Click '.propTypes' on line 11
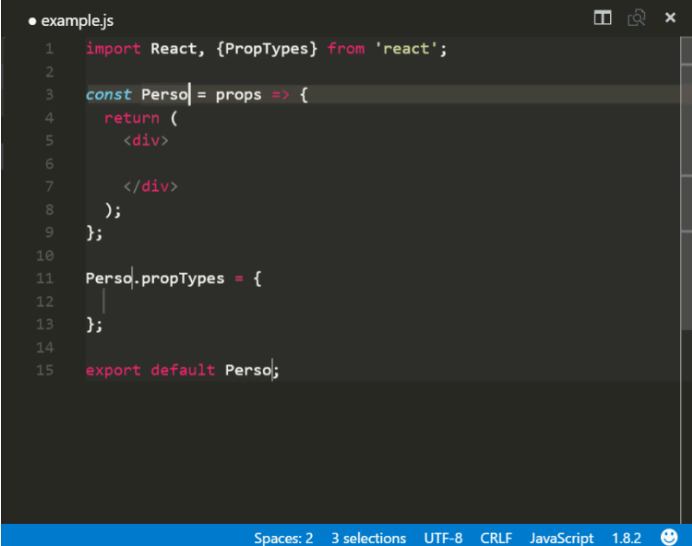Screen dimensions: 692x546 click(178, 279)
